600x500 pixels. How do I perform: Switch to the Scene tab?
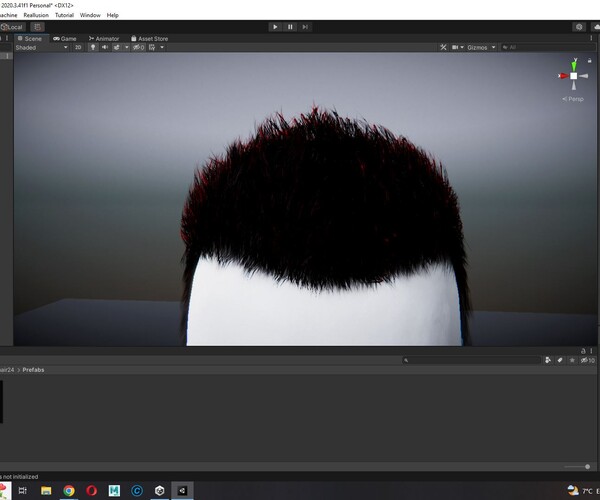30,39
